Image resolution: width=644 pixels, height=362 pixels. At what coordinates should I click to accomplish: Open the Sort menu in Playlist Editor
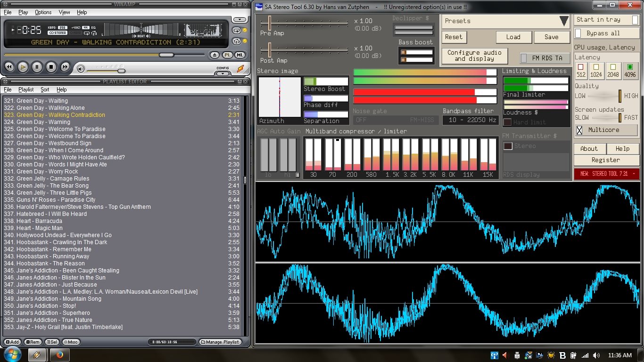[x=45, y=90]
